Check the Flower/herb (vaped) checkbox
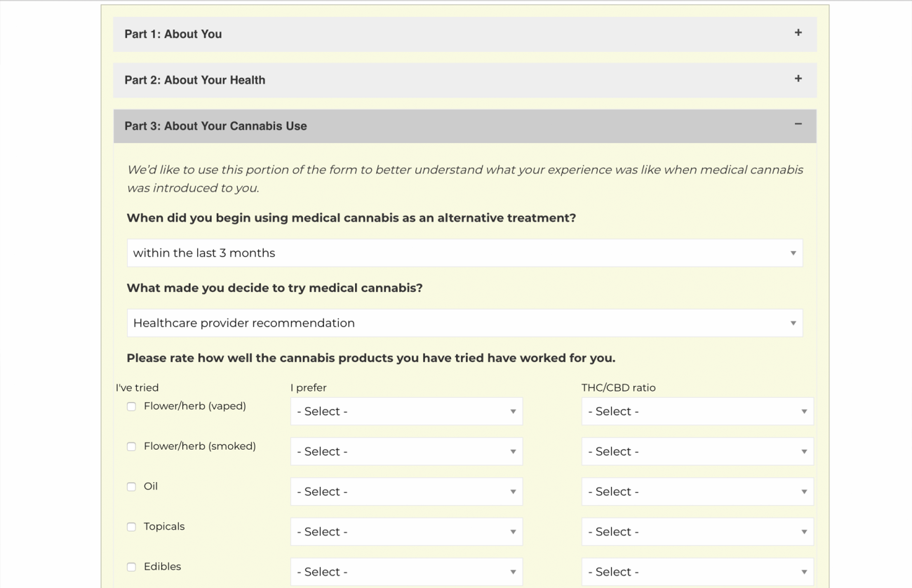Screen dimensions: 912x588 pos(131,407)
